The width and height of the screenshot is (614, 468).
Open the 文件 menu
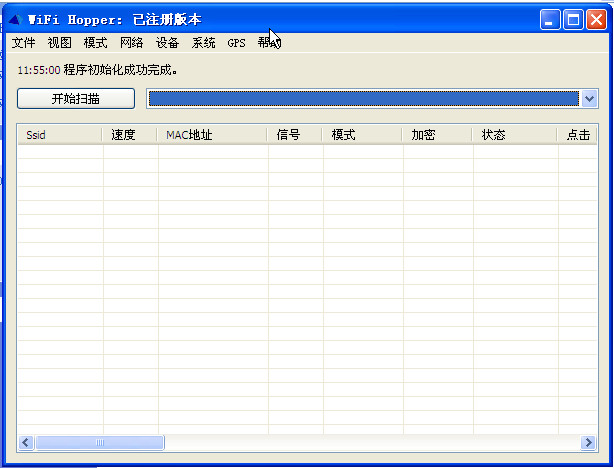(x=23, y=43)
